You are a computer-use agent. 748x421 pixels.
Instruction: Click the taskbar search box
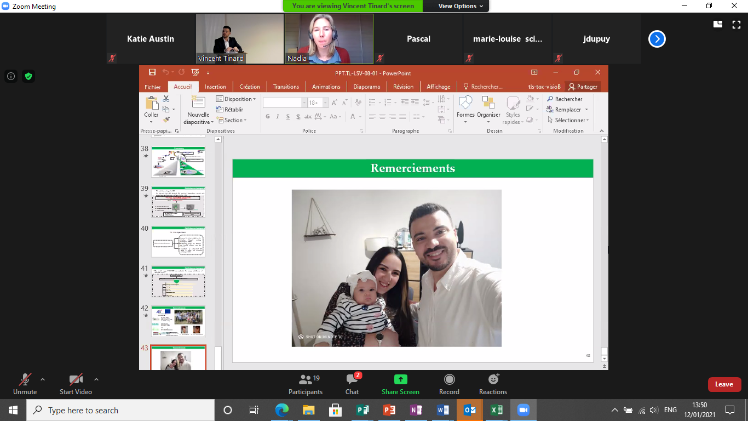[x=120, y=410]
